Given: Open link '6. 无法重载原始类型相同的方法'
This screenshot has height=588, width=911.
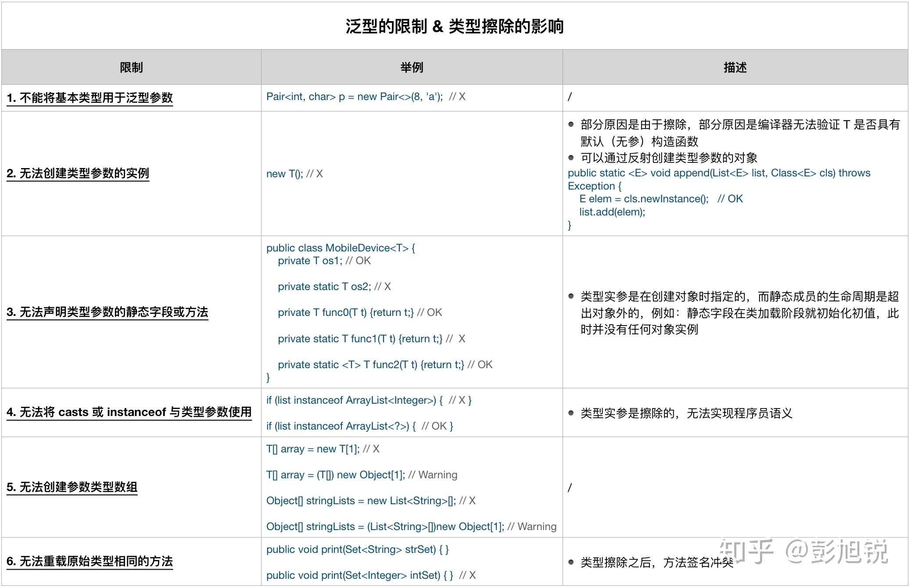Looking at the screenshot, I should (90, 561).
